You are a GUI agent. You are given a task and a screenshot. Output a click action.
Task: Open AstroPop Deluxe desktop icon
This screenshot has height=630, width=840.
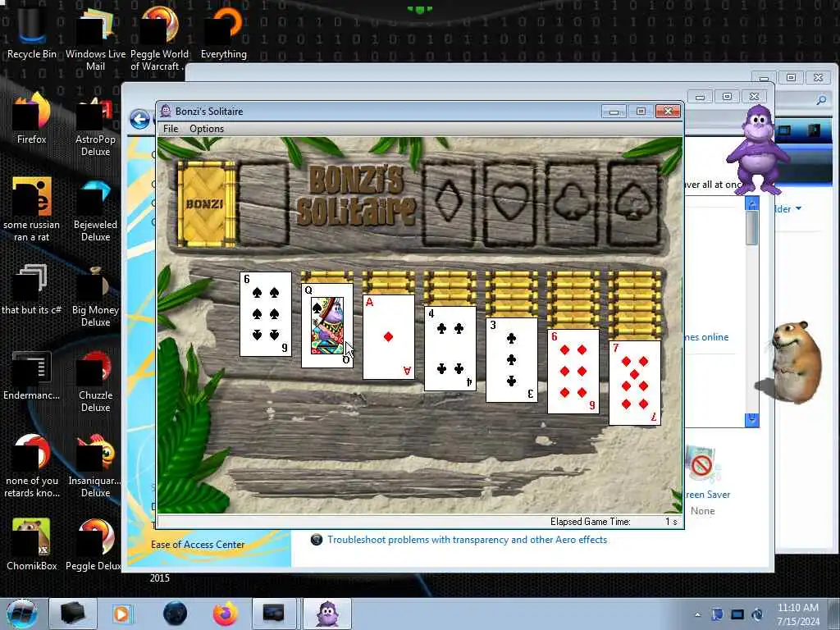(95, 125)
